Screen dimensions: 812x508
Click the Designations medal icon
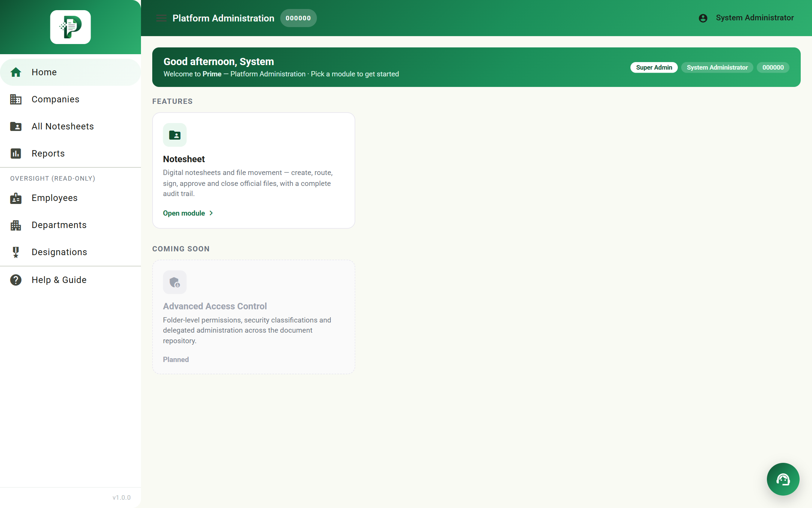point(16,252)
